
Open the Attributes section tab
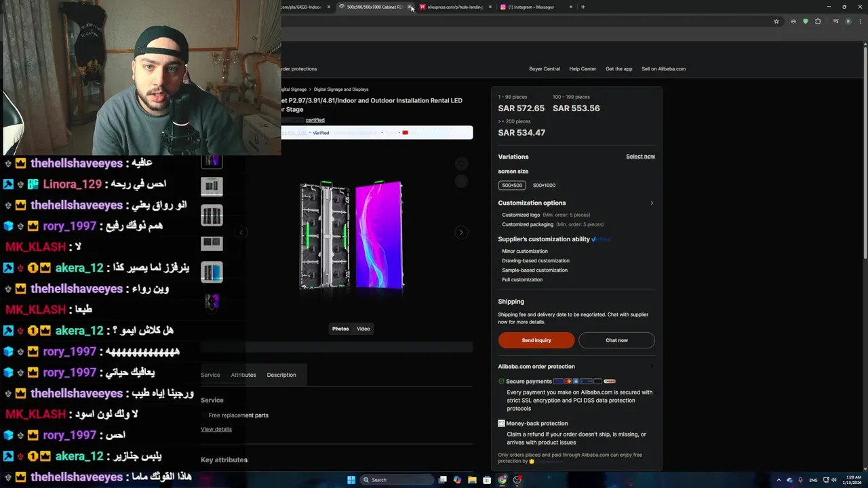[243, 375]
